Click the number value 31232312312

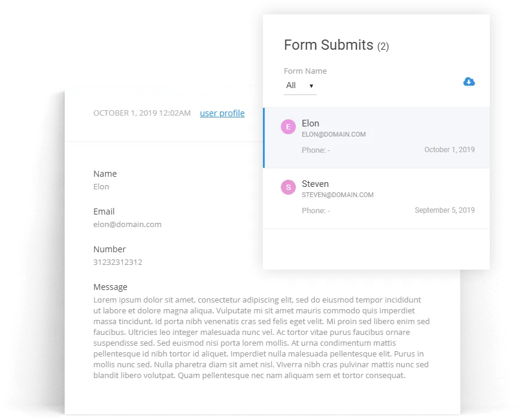point(117,262)
